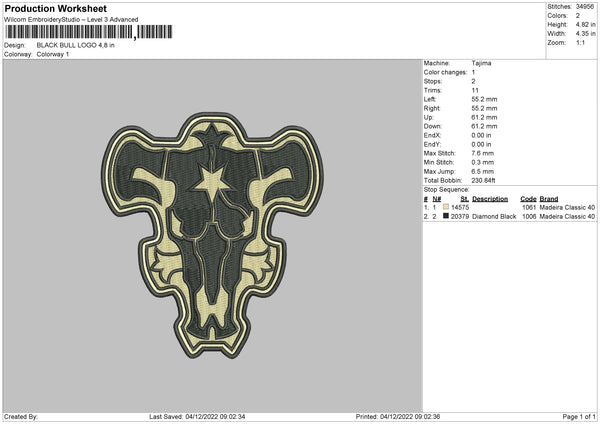Viewport: 600px width, 424px height.
Task: Click the 'N#' column header
Action: coord(437,199)
